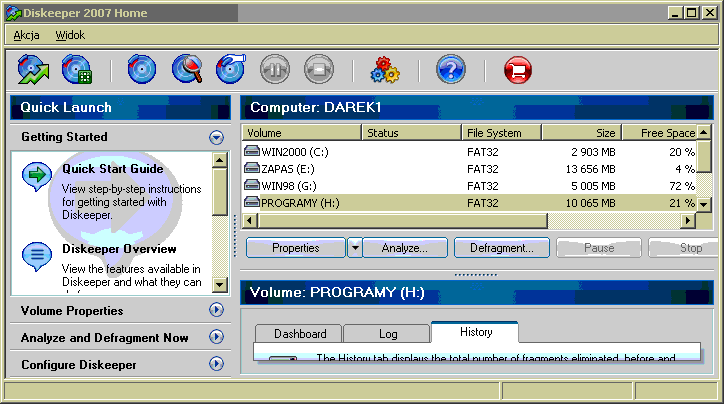Click the Defragment disk toolbar icon
The width and height of the screenshot is (724, 404).
point(231,70)
